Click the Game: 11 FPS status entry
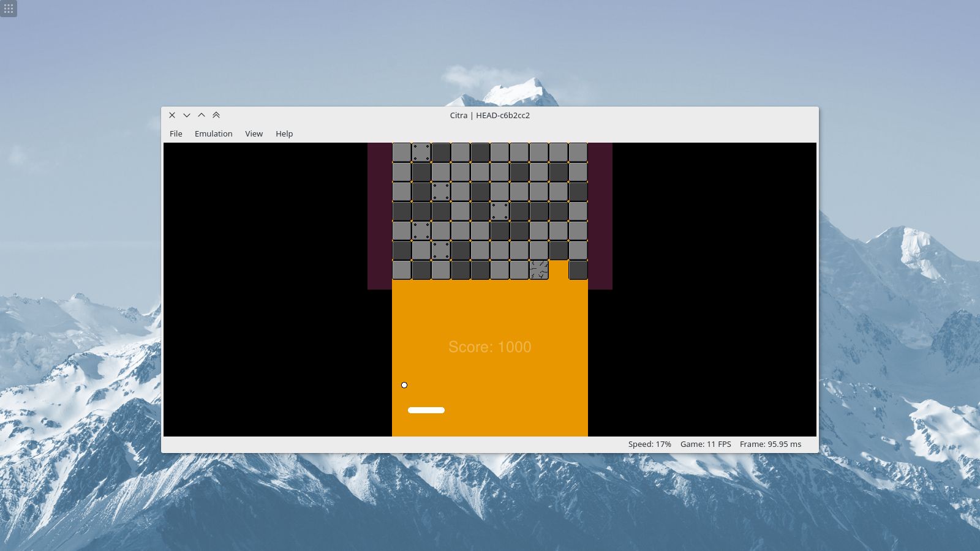The height and width of the screenshot is (551, 980). [x=706, y=444]
